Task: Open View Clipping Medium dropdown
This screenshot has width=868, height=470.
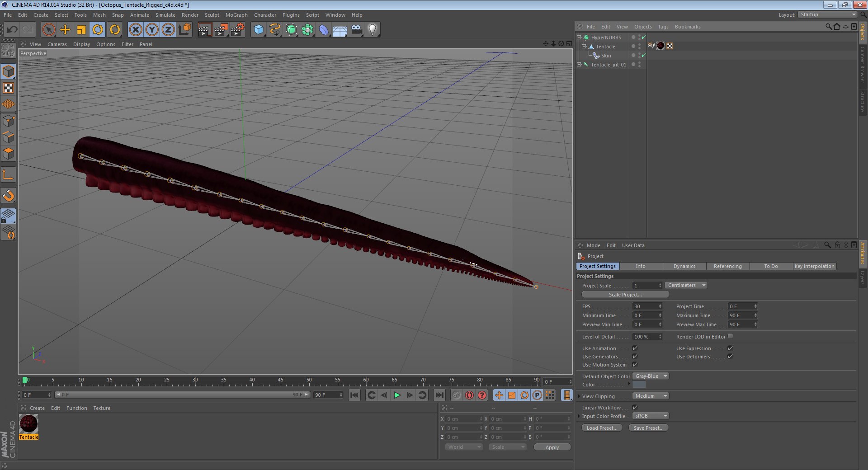Action: point(651,396)
